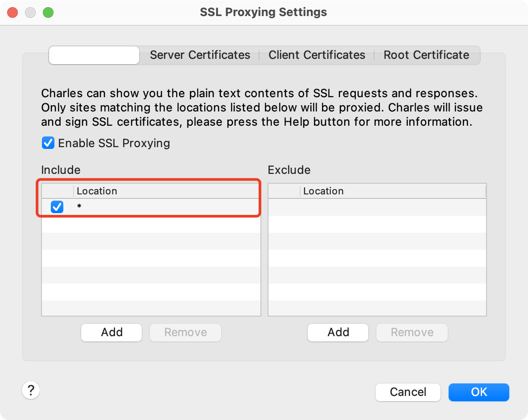Add a location to the Exclude list
Screen dimensions: 528x420
[338, 333]
